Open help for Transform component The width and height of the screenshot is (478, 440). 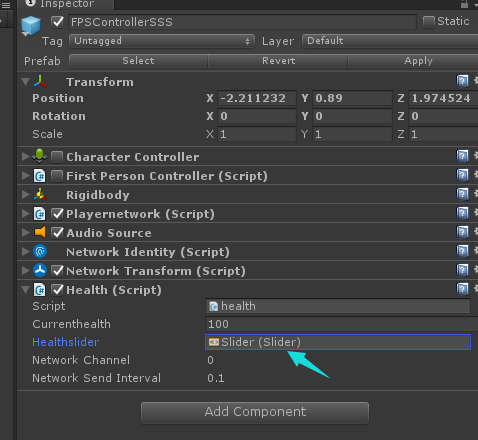(x=462, y=81)
